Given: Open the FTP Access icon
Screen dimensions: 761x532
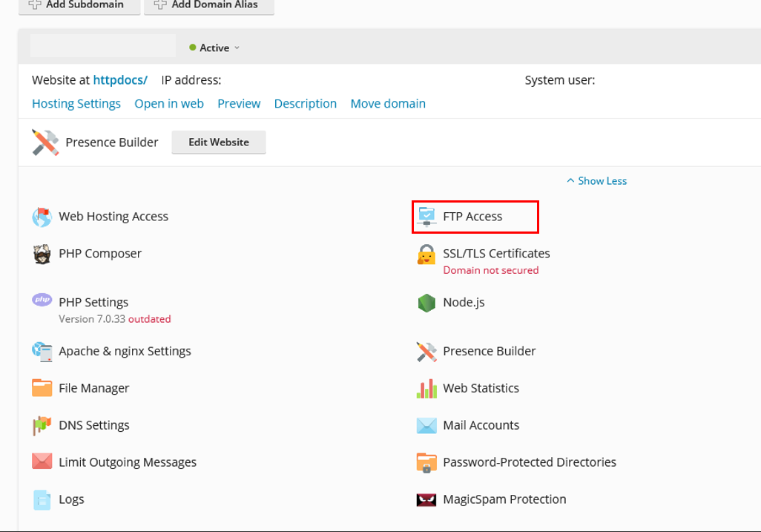Looking at the screenshot, I should pos(426,217).
